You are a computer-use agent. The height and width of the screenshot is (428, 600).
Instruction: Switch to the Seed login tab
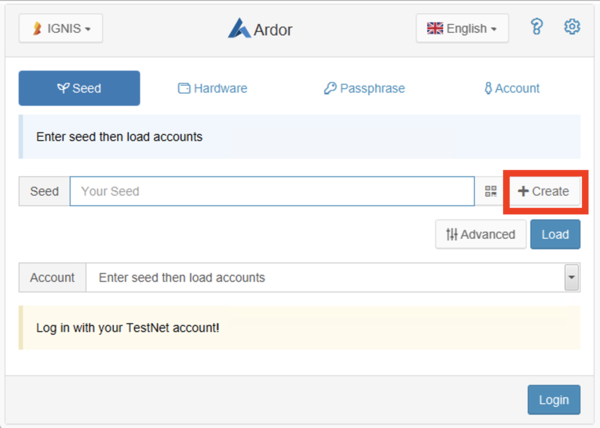tap(79, 88)
